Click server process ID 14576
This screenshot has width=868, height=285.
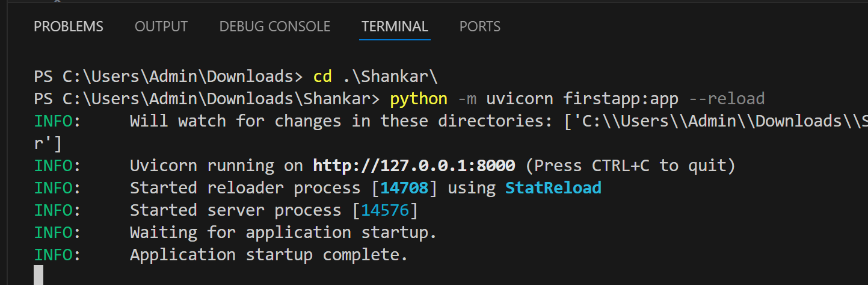click(385, 210)
